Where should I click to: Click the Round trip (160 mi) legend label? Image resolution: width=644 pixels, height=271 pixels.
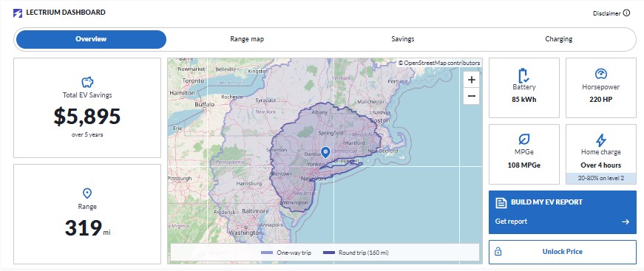click(x=364, y=253)
